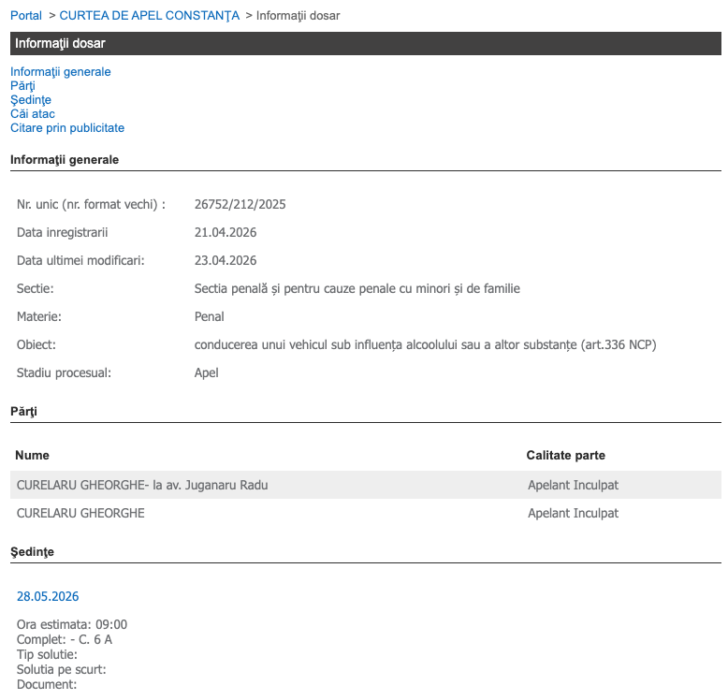Click the Obiect description mentioning art.336 NCP
This screenshot has height=700, width=728.
tap(425, 344)
